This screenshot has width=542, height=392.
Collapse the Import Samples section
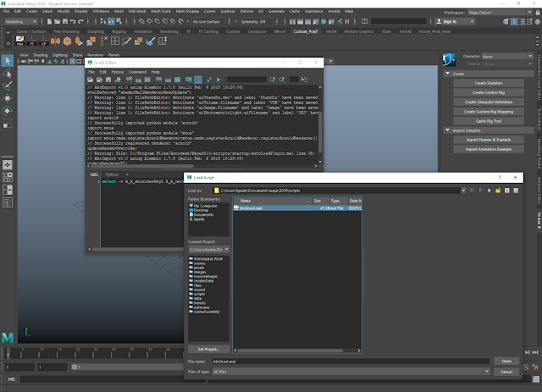(x=448, y=130)
